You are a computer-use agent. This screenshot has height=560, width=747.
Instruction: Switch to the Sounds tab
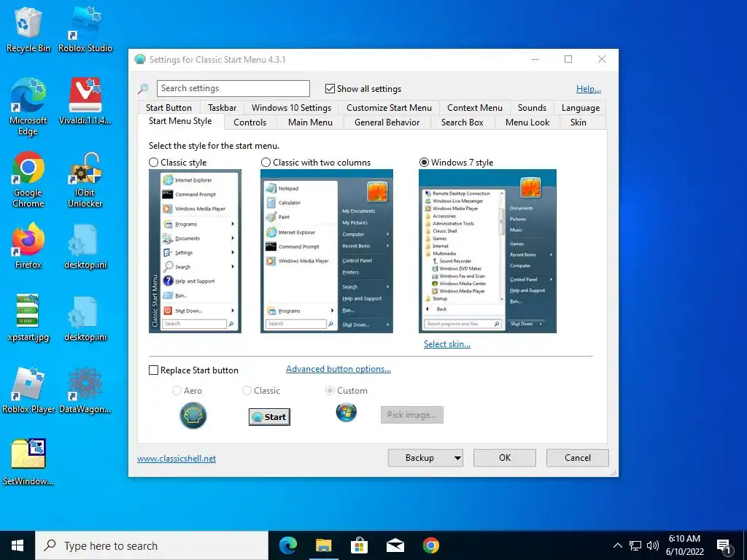coord(532,108)
